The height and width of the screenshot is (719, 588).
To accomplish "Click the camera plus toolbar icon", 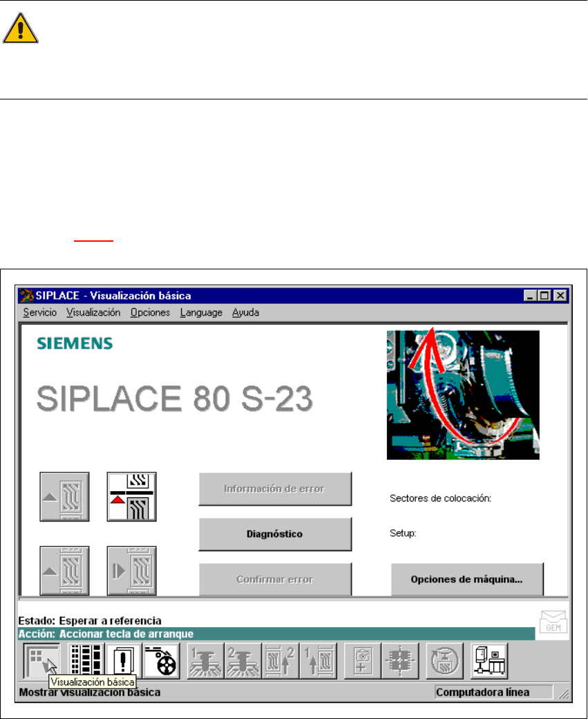I will click(362, 661).
